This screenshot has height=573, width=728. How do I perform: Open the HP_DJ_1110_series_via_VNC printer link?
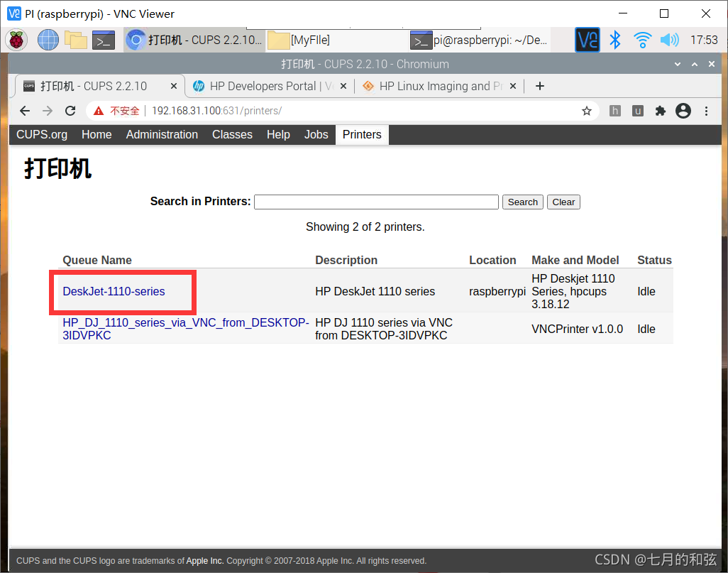point(186,329)
